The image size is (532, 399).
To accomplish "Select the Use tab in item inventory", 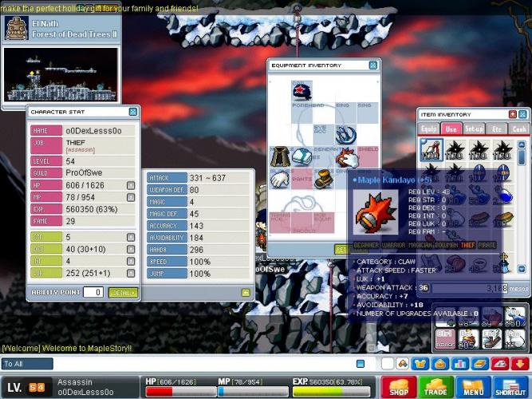I will [451, 128].
